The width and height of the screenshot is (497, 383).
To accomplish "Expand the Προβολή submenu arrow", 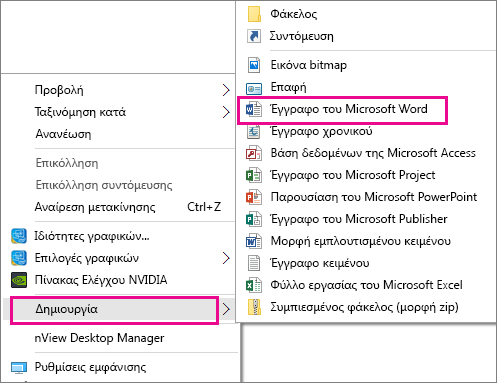I will [x=226, y=90].
